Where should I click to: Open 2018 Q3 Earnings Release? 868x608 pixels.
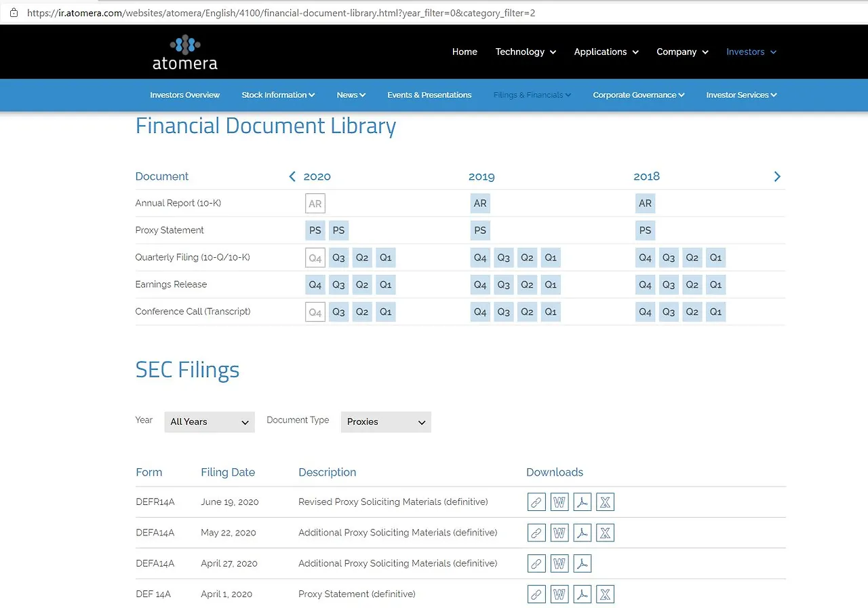tap(669, 285)
